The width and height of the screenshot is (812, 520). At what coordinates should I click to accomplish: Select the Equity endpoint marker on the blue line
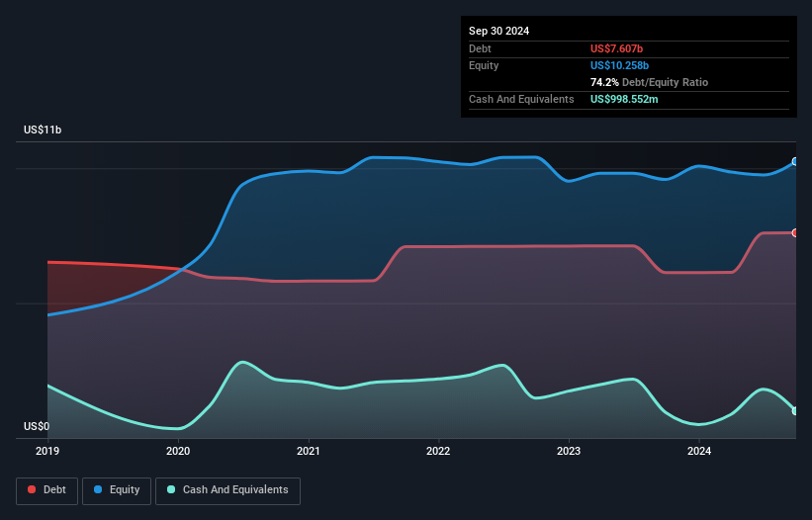(x=795, y=162)
